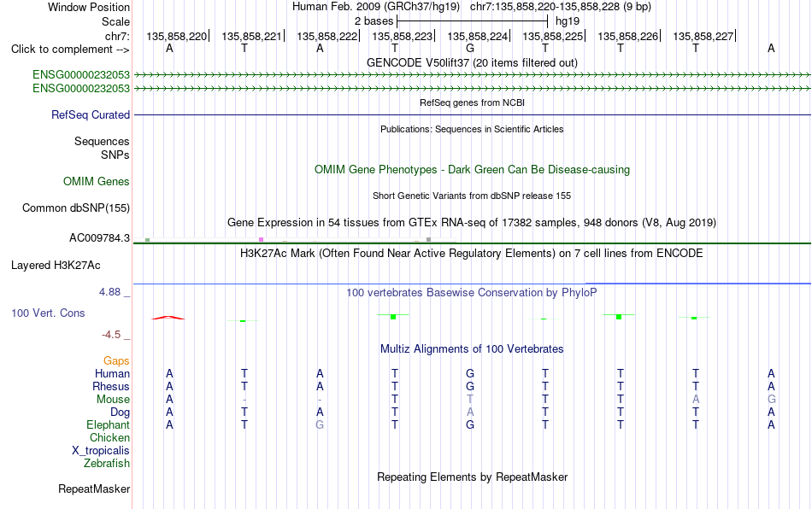Screen dimensions: 812x509
Task: Click the 2 bases scale bar
Action: [472, 21]
